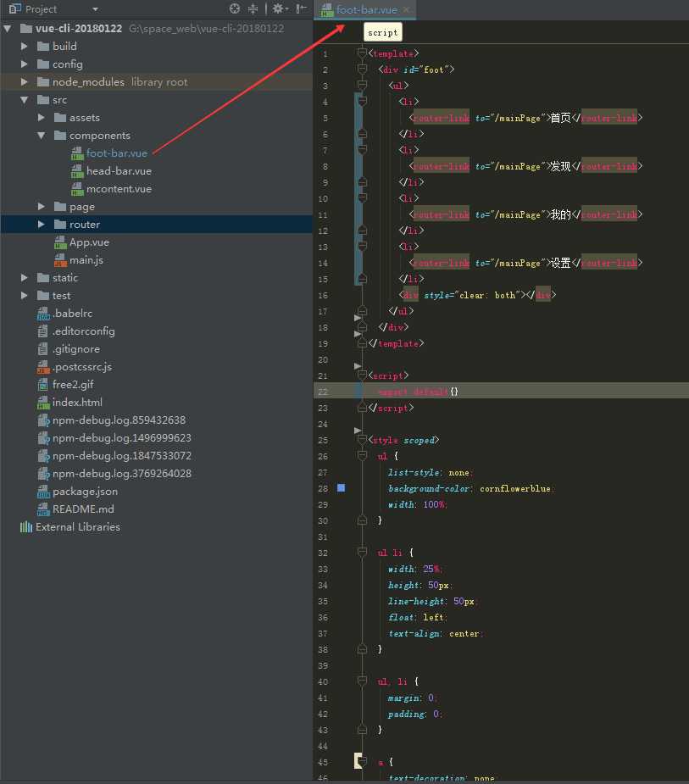Viewport: 689px width, 784px height.
Task: Select free2.gif image file
Action: pos(73,385)
